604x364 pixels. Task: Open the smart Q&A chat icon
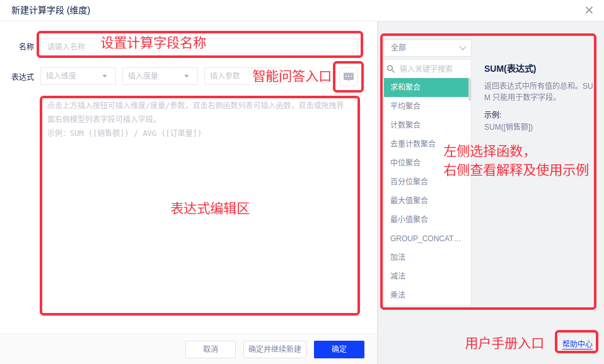tap(349, 76)
